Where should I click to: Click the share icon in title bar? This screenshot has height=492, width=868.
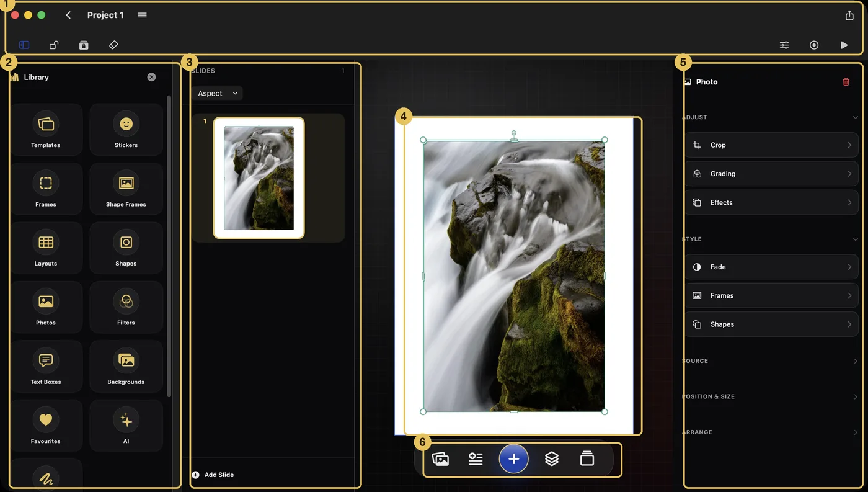click(x=849, y=16)
